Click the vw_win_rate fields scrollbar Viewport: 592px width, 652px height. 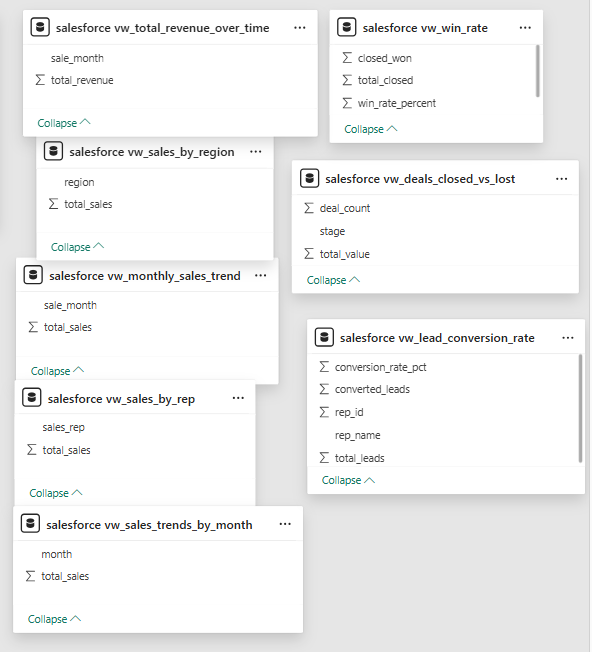pyautogui.click(x=538, y=71)
